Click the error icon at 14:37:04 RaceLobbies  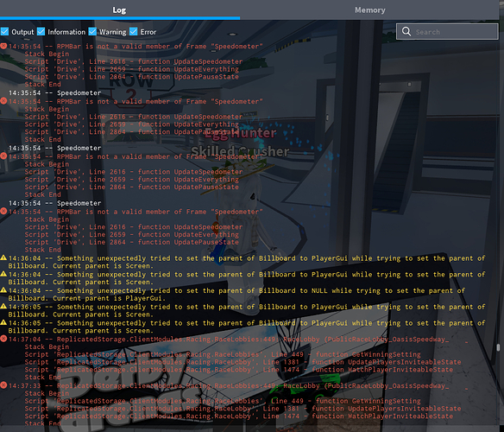(x=3, y=339)
